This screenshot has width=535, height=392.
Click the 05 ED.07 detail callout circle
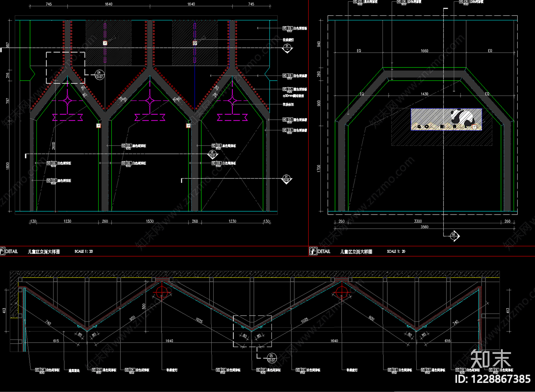click(x=271, y=358)
